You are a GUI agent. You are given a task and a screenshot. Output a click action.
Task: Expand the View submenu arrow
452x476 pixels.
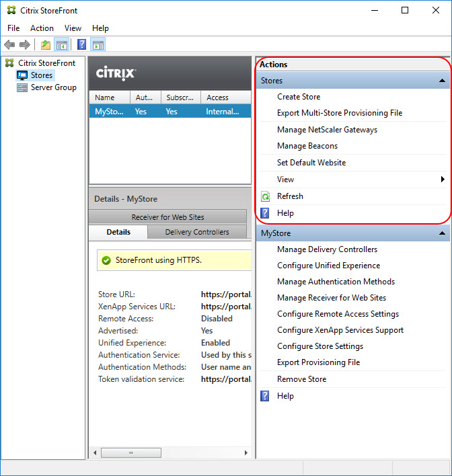pos(443,180)
